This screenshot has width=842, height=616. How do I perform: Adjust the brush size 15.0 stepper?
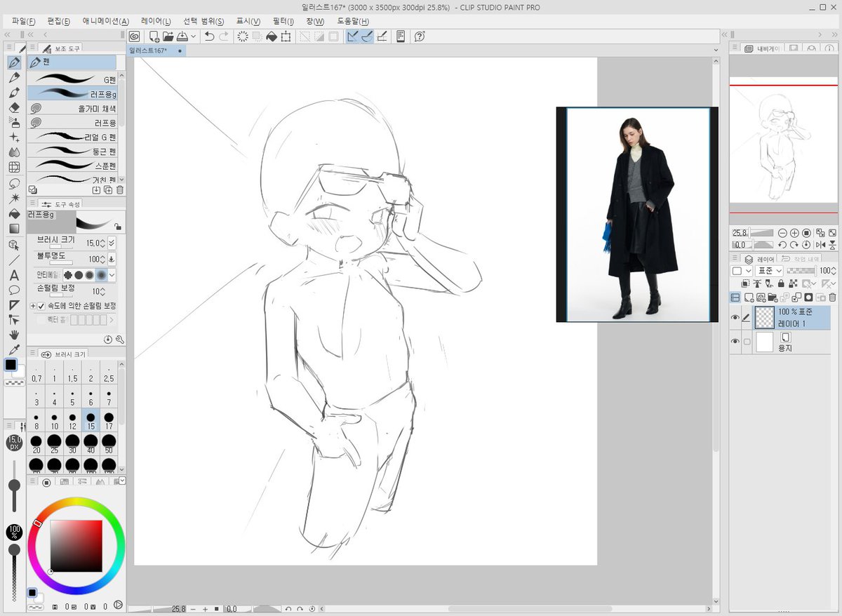click(103, 243)
